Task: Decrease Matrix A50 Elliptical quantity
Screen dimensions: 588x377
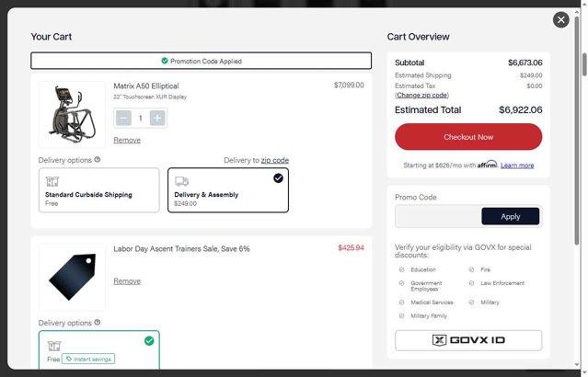Action: [x=123, y=118]
